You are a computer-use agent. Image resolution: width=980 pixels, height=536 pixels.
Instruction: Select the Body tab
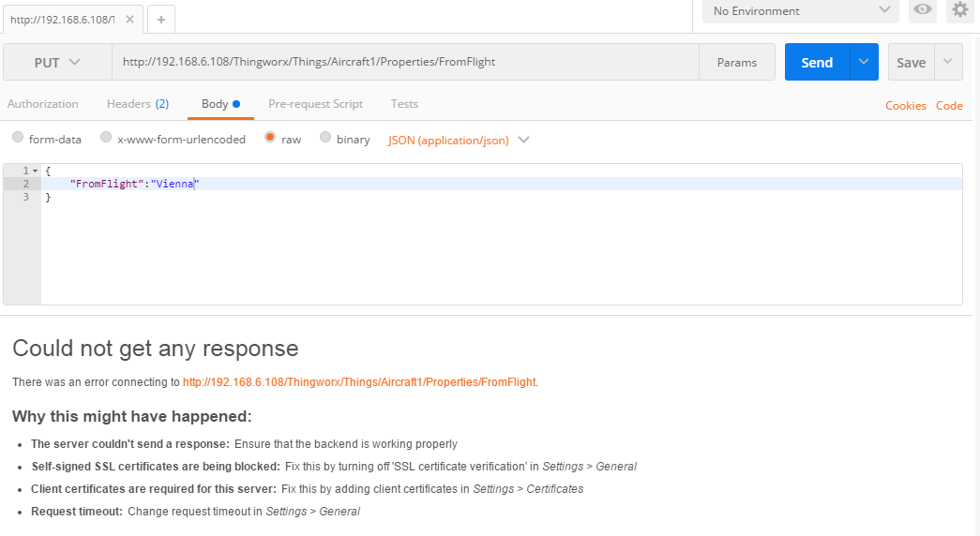220,104
